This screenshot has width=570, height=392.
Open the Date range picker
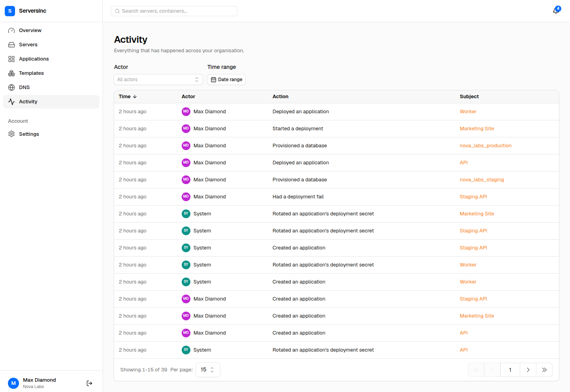(x=226, y=80)
